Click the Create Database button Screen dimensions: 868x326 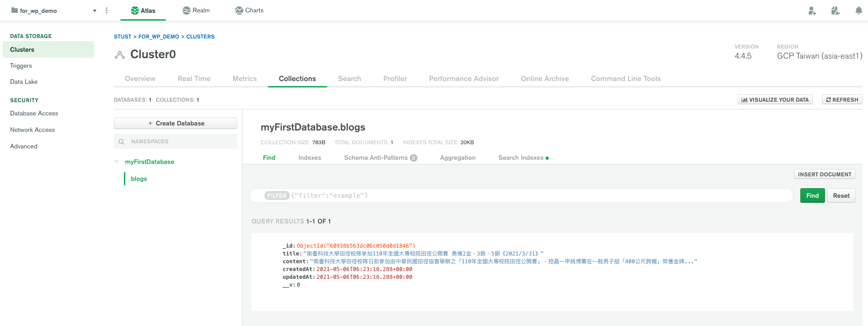click(x=176, y=123)
